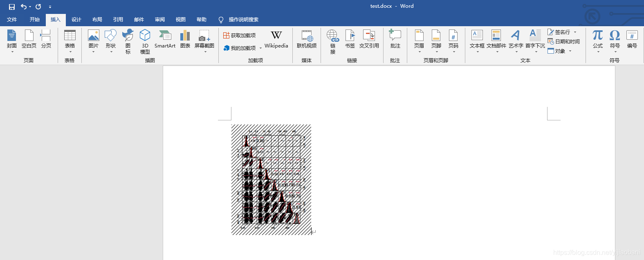Open the 文件 menu tab
The image size is (644, 260).
[x=12, y=20]
